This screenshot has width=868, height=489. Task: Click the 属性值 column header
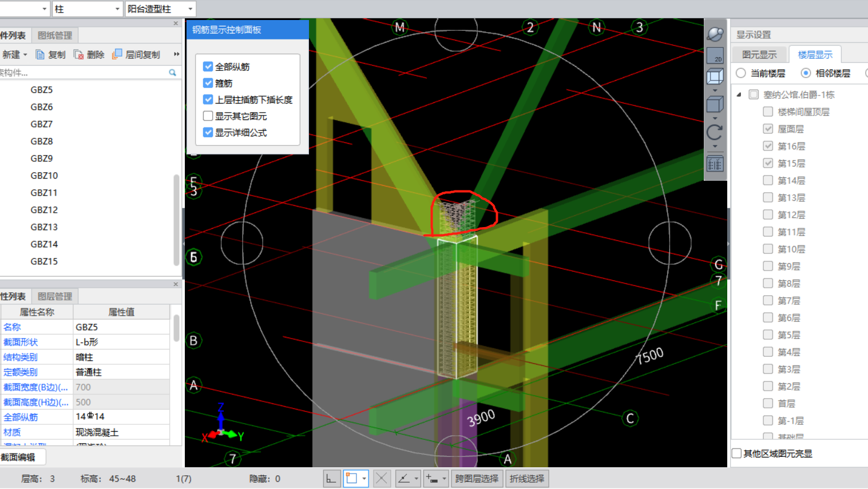pyautogui.click(x=121, y=312)
